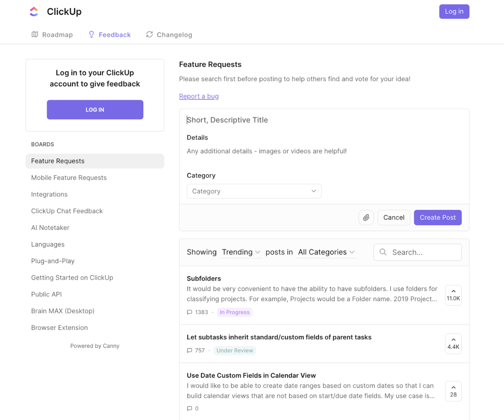Select the Integrations board

pyautogui.click(x=95, y=195)
